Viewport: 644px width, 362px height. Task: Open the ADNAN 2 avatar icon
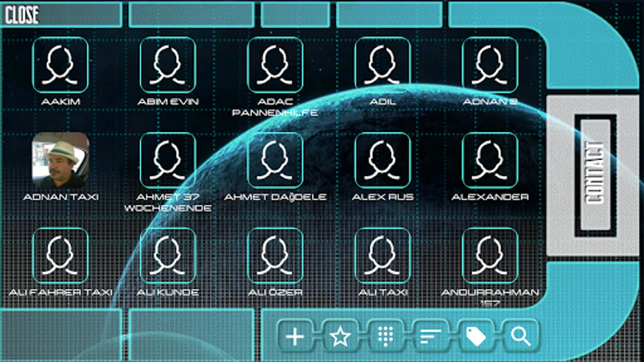pos(490,65)
